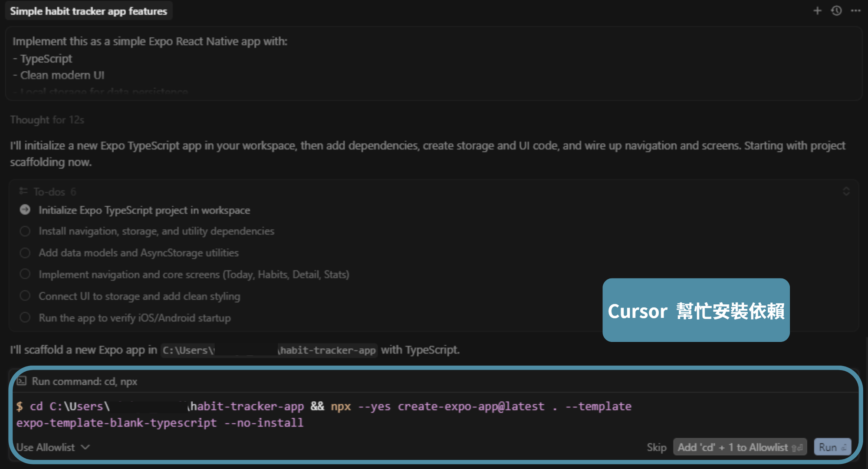Image resolution: width=868 pixels, height=469 pixels.
Task: Click the 'To-dos 6' heading
Action: (x=55, y=192)
